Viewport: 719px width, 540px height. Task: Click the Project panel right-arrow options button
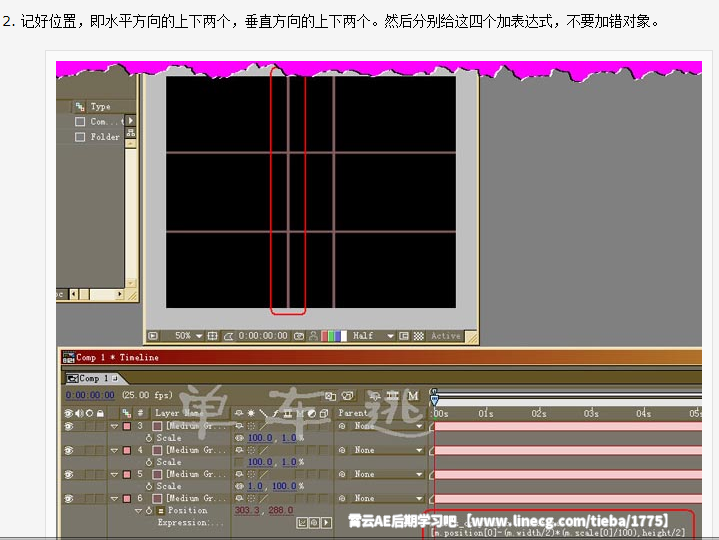point(131,121)
